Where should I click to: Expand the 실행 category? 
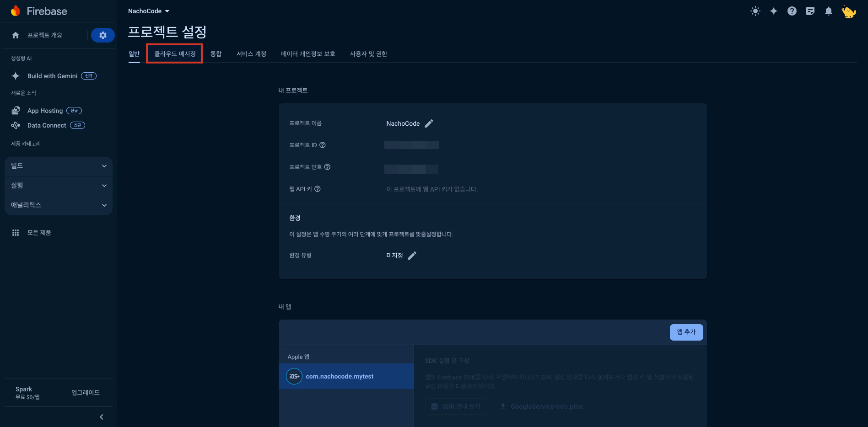[x=59, y=186]
